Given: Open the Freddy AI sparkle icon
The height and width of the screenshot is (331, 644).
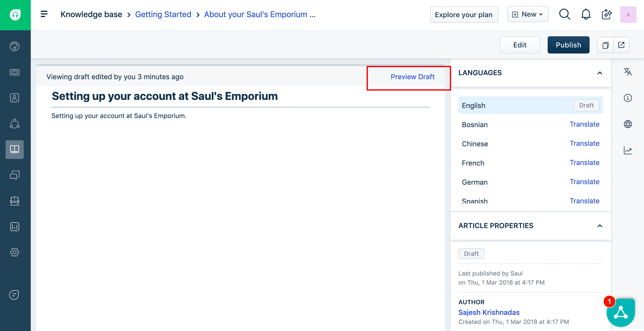Looking at the screenshot, I should click(607, 14).
